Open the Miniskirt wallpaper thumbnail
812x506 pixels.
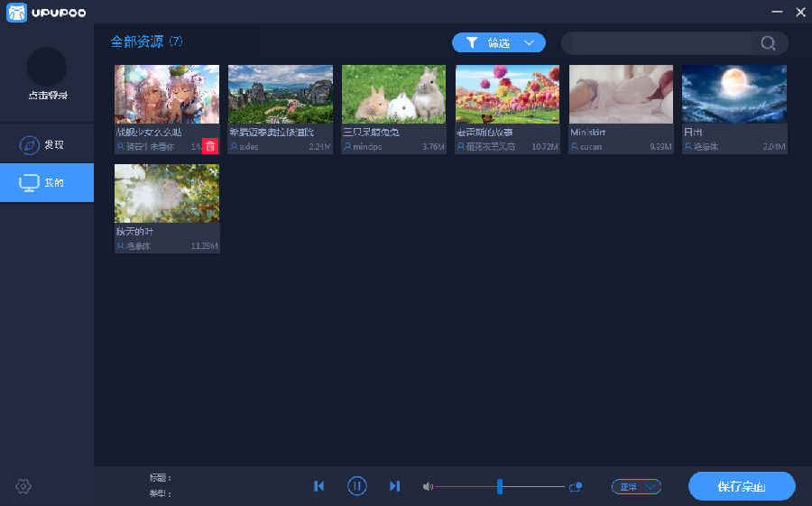(x=621, y=94)
